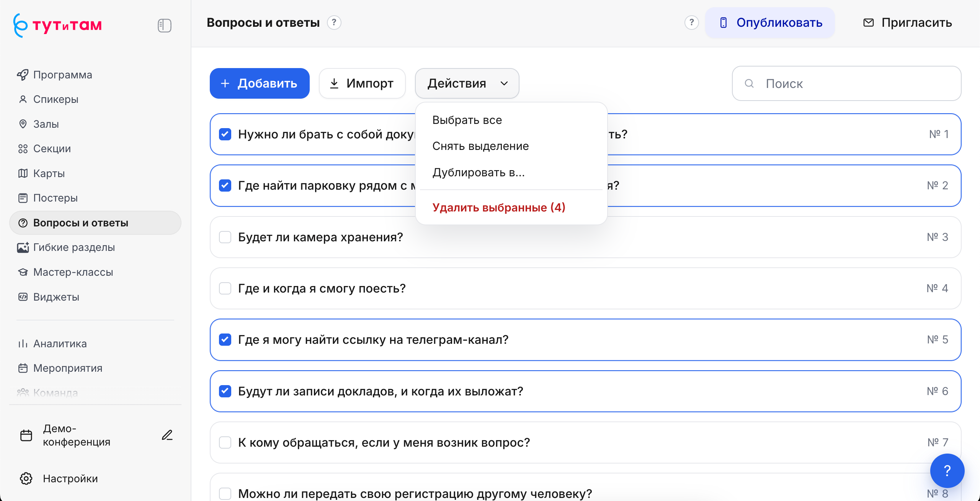This screenshot has height=501, width=980.
Task: Uncheck the parking question № 2 checkbox
Action: (x=225, y=185)
